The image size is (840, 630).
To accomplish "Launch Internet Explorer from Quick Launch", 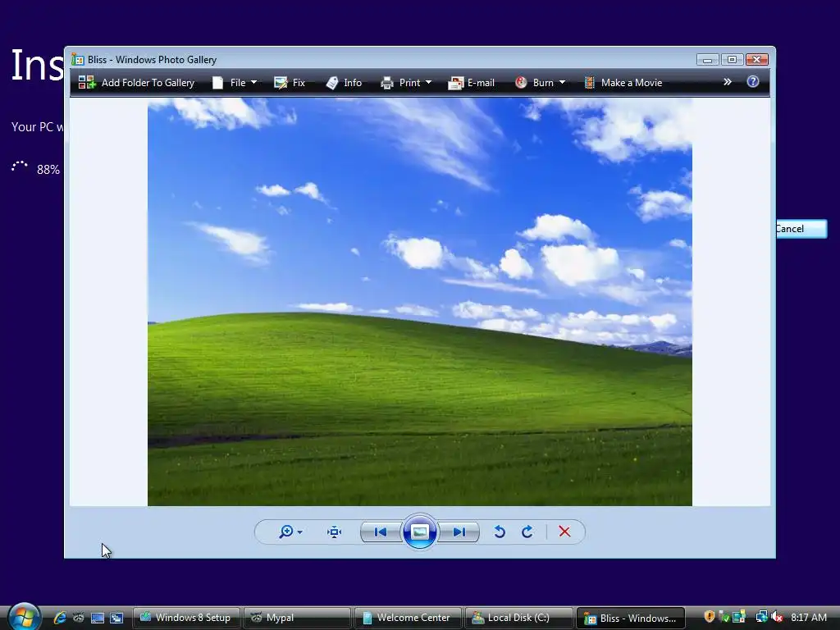I will [59, 618].
